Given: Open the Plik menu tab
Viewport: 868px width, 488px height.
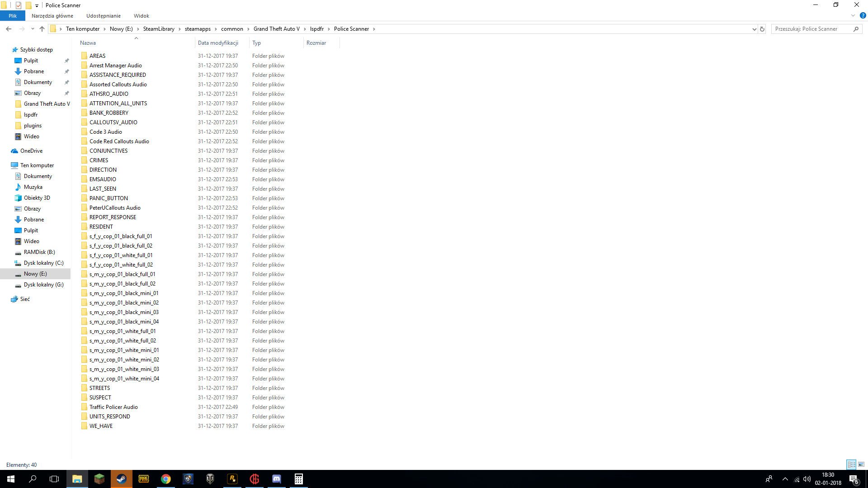Looking at the screenshot, I should [x=13, y=16].
